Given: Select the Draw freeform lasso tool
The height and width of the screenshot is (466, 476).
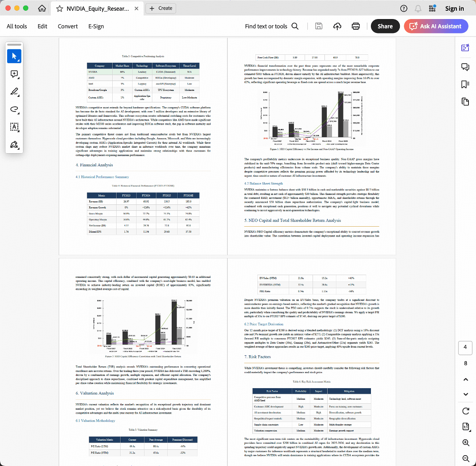Looking at the screenshot, I should (x=14, y=109).
